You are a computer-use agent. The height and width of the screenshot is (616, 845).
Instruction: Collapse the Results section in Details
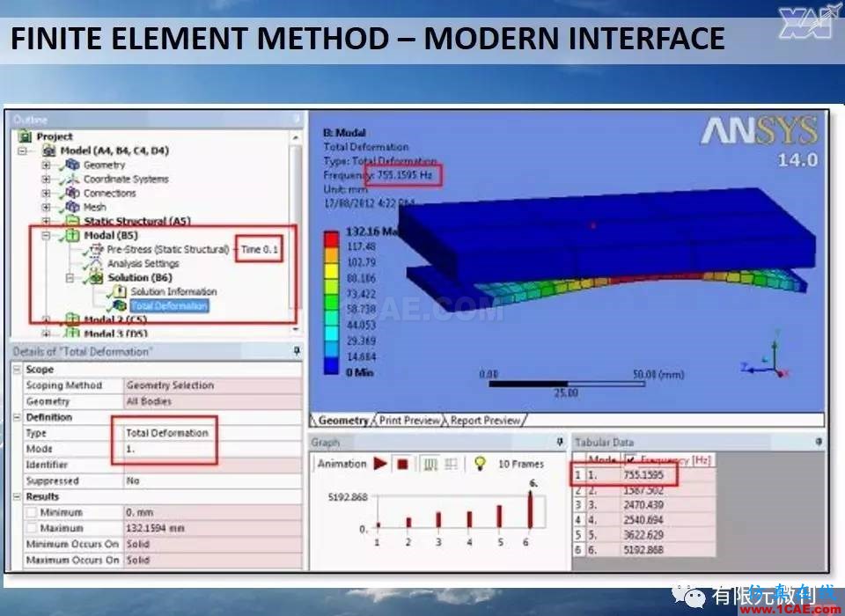18,496
